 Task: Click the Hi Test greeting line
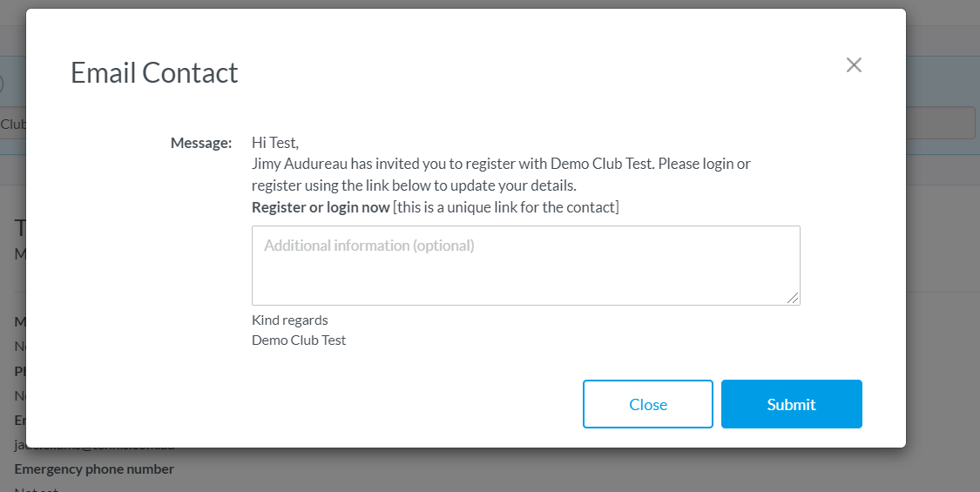pos(275,143)
